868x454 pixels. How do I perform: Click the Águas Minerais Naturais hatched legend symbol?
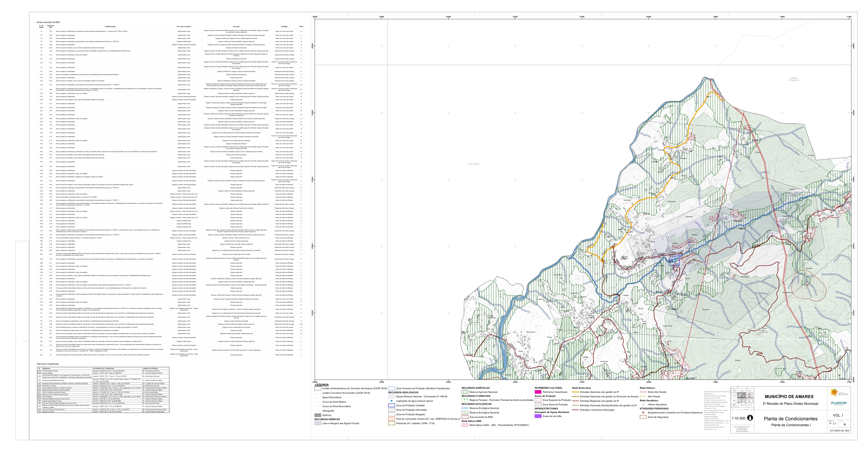[x=392, y=396]
